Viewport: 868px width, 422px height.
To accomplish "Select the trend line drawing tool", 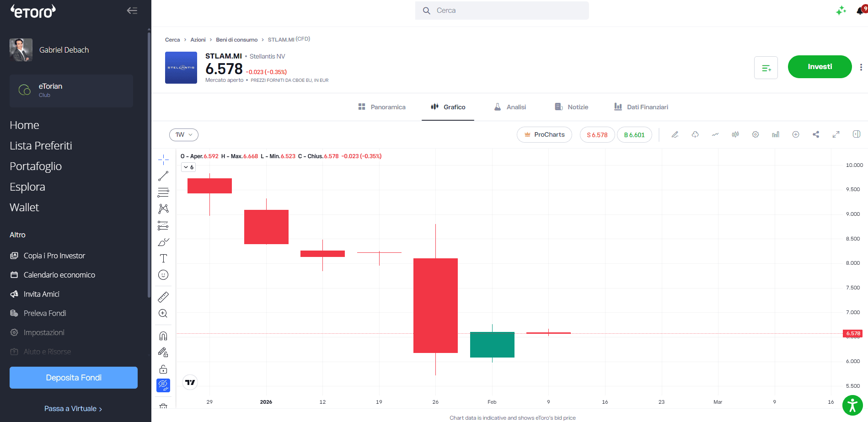I will pyautogui.click(x=163, y=176).
